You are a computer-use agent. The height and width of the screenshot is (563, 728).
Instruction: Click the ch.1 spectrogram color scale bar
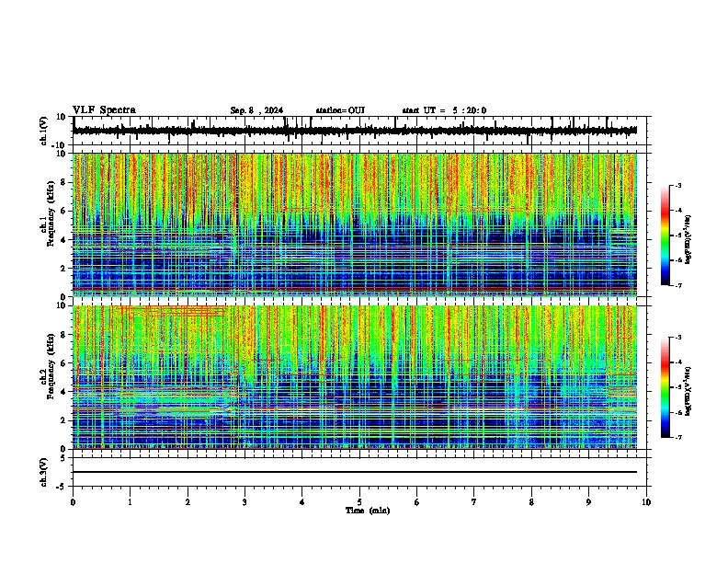665,236
